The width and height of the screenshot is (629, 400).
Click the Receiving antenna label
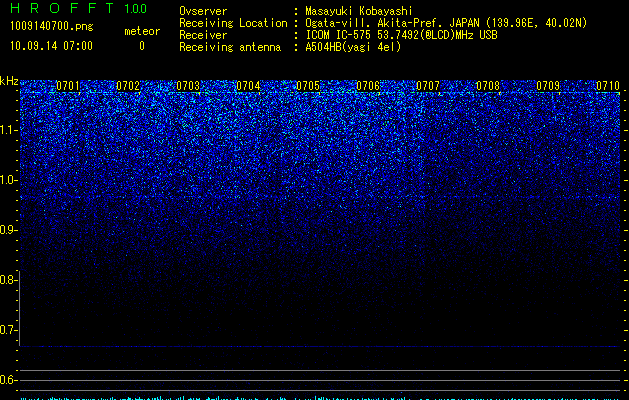tap(230, 47)
